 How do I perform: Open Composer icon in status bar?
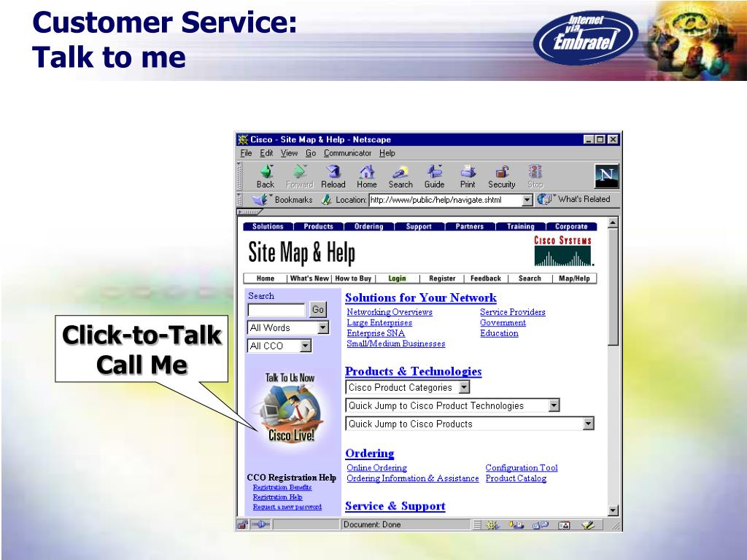pyautogui.click(x=589, y=525)
